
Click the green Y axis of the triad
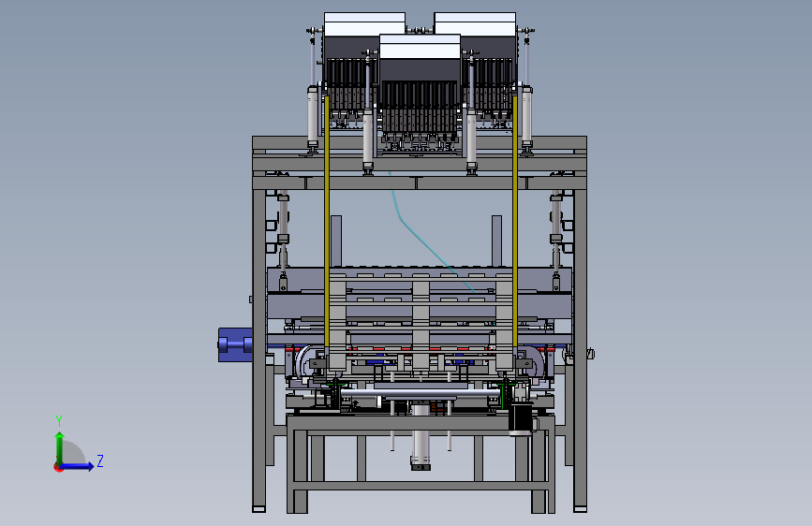click(x=60, y=448)
